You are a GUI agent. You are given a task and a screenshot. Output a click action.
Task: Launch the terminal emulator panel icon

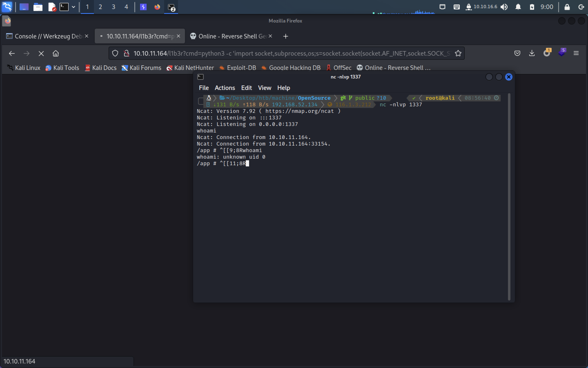(64, 7)
